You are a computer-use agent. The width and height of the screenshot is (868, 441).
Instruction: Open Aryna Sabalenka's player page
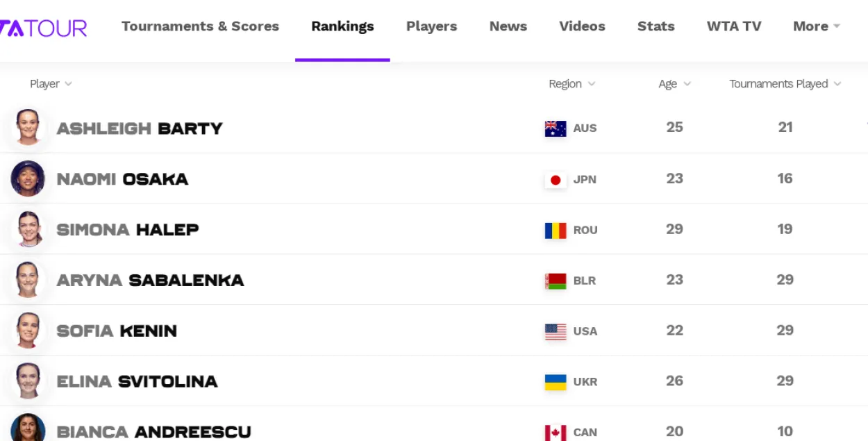click(150, 281)
